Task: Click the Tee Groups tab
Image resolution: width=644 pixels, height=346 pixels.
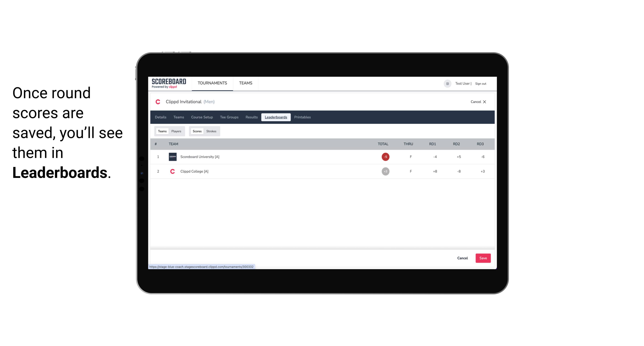Action: pyautogui.click(x=229, y=117)
